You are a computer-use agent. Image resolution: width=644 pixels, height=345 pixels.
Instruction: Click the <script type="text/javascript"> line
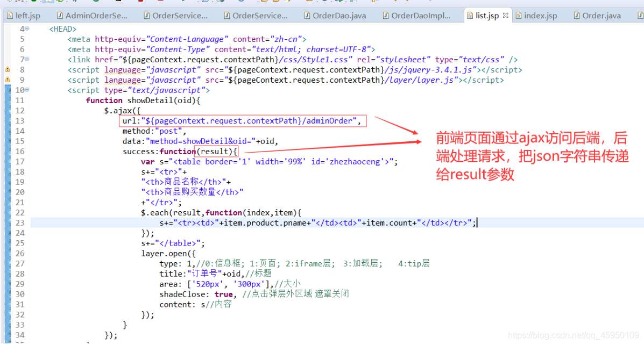click(138, 90)
